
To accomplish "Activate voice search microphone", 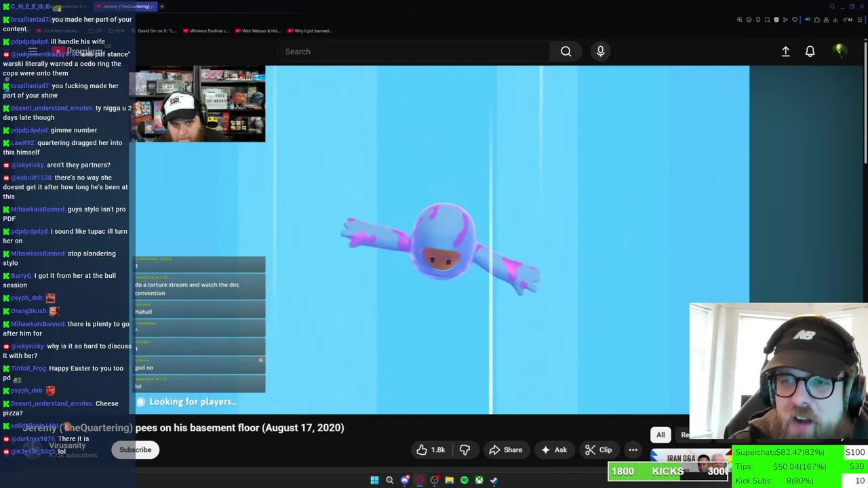I will pyautogui.click(x=600, y=52).
